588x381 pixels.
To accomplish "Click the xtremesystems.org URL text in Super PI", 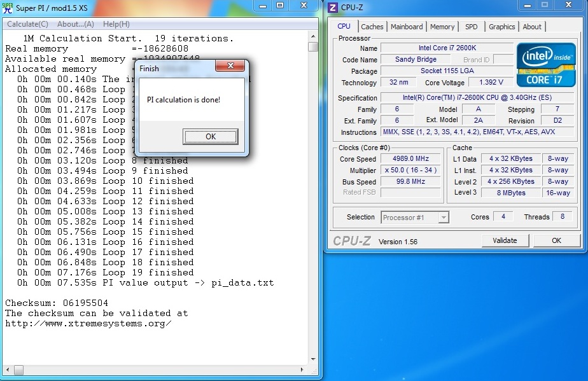I will tap(88, 324).
